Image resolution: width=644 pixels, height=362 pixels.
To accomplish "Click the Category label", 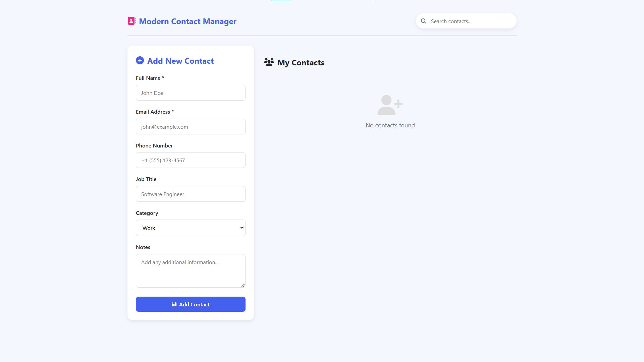I will point(147,213).
